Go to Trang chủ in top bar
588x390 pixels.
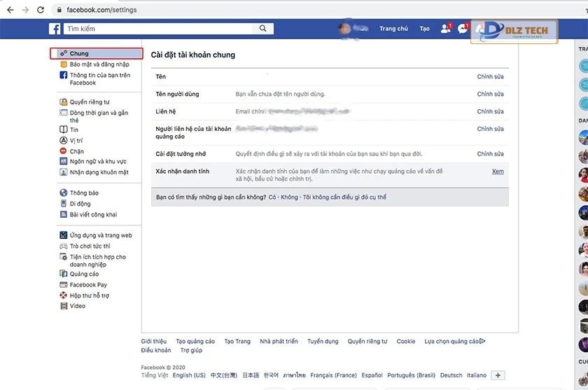click(393, 29)
